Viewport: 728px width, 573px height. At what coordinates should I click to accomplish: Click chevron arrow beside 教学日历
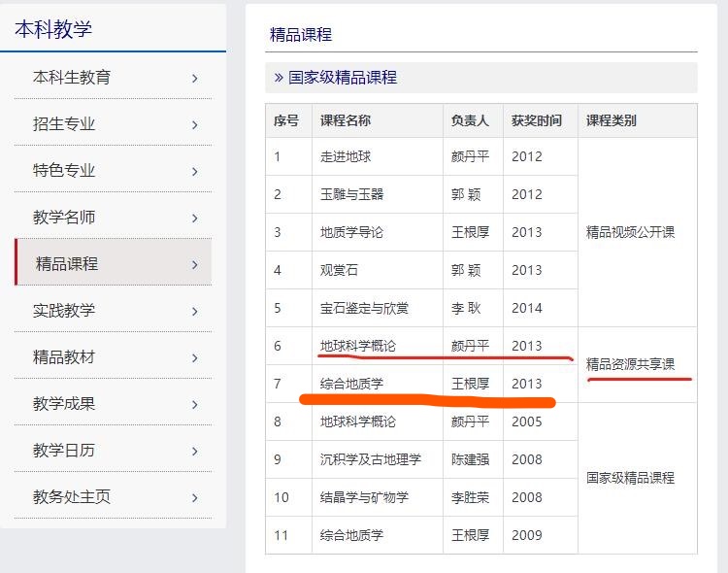point(195,451)
